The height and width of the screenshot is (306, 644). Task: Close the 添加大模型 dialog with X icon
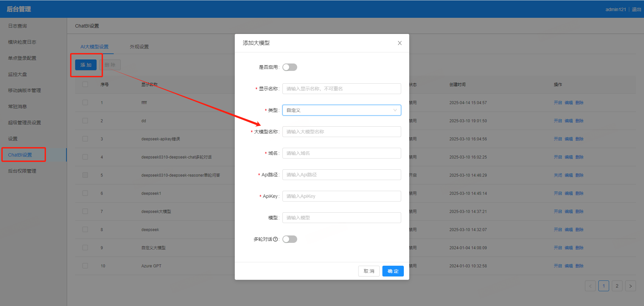pyautogui.click(x=399, y=43)
